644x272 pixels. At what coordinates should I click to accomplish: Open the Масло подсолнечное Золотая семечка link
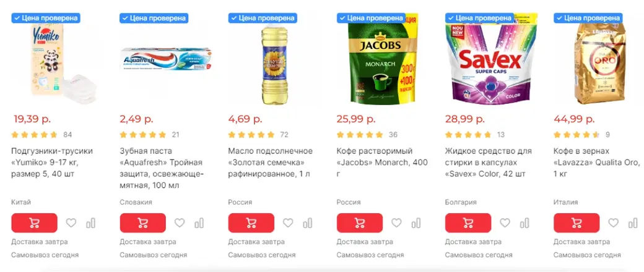270,163
